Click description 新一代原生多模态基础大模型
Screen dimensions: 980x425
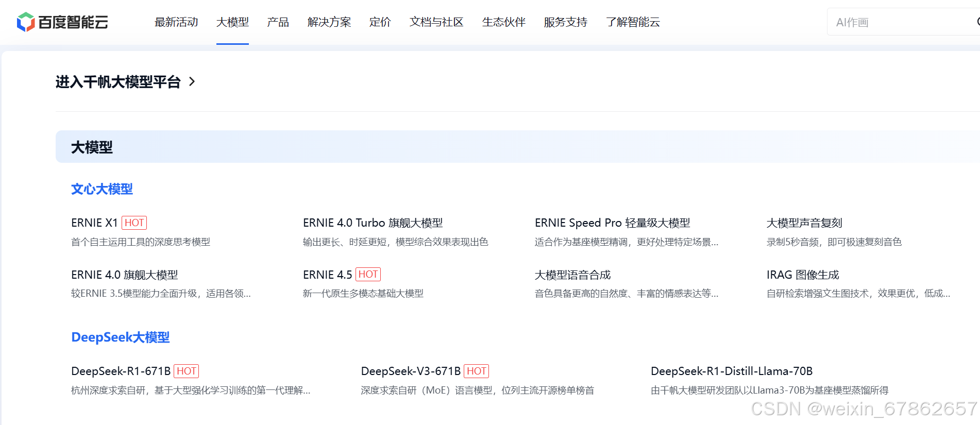(363, 294)
